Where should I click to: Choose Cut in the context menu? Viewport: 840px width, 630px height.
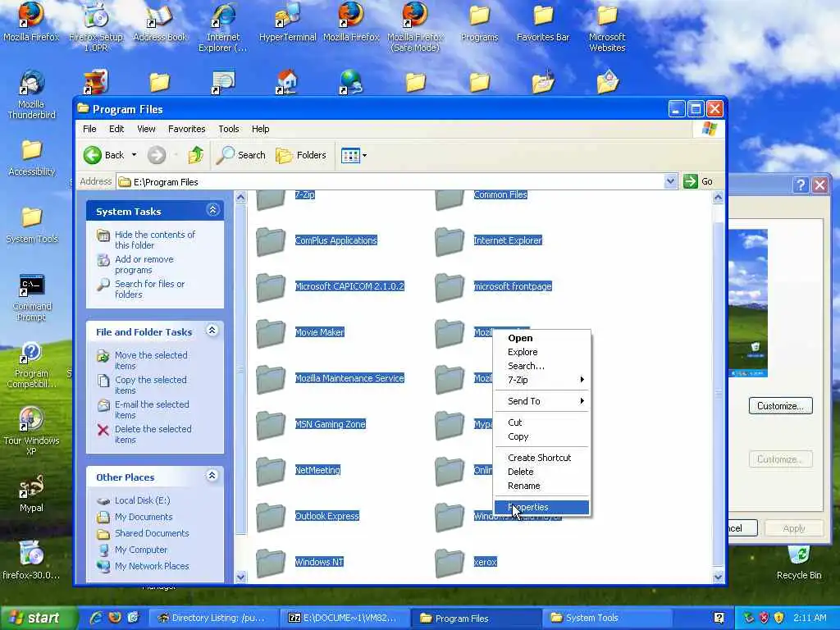[541, 422]
